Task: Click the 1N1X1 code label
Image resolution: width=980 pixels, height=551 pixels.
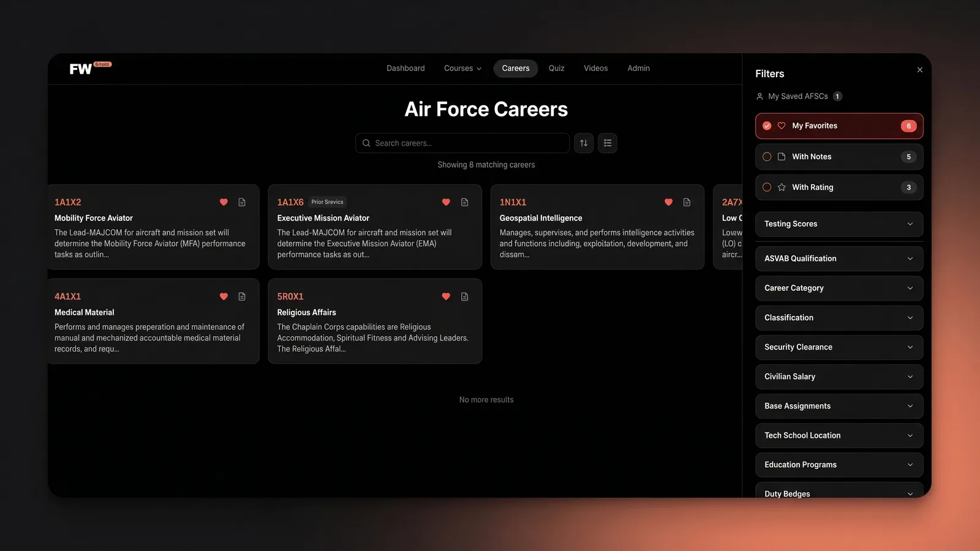Action: point(513,202)
